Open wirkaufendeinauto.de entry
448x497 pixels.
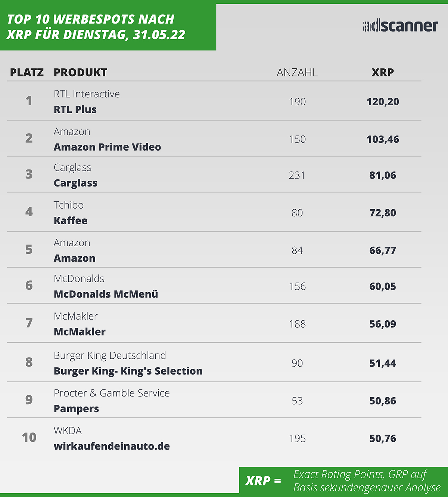112,446
